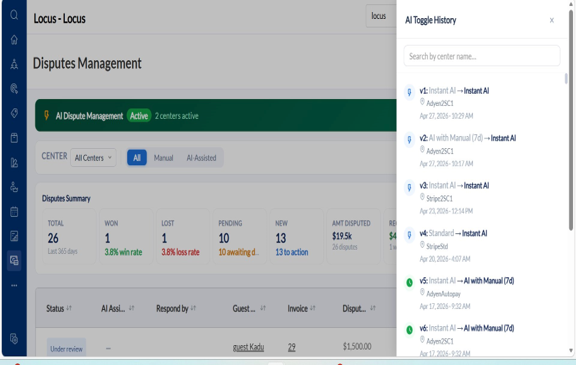Click the panel's outer vertical scrollbar thumb

coord(571,120)
